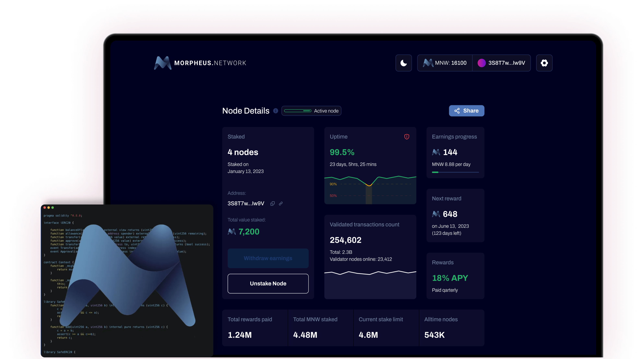
Task: Click the purple wallet avatar circle
Action: click(x=481, y=63)
